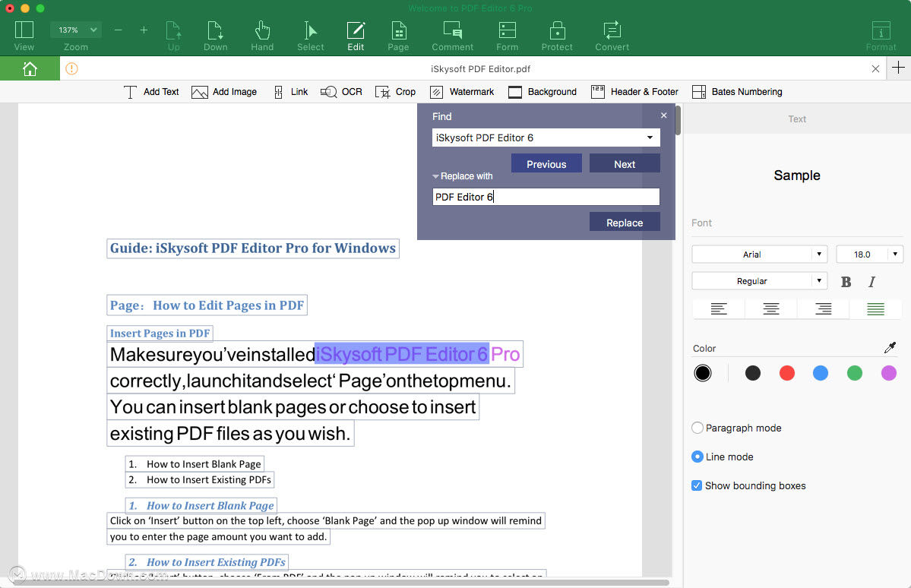Screen dimensions: 911x588
Task: Choose the Add Image tool
Action: (x=224, y=92)
